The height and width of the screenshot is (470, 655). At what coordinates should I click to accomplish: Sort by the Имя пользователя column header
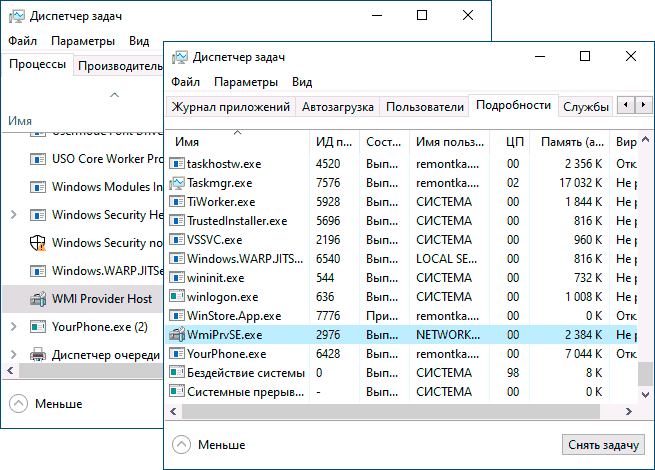[x=450, y=142]
